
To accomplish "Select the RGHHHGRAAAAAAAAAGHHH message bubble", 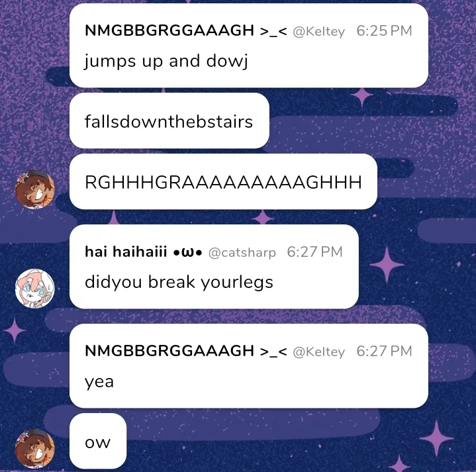I will [x=223, y=181].
